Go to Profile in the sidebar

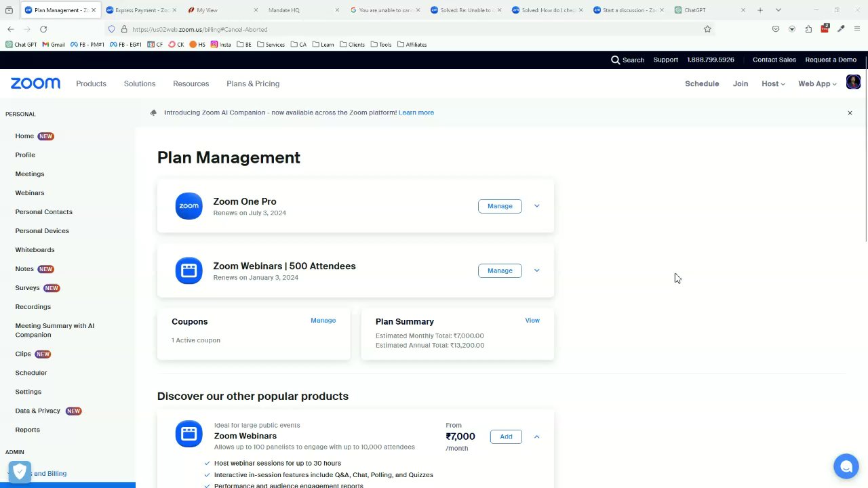tap(25, 155)
